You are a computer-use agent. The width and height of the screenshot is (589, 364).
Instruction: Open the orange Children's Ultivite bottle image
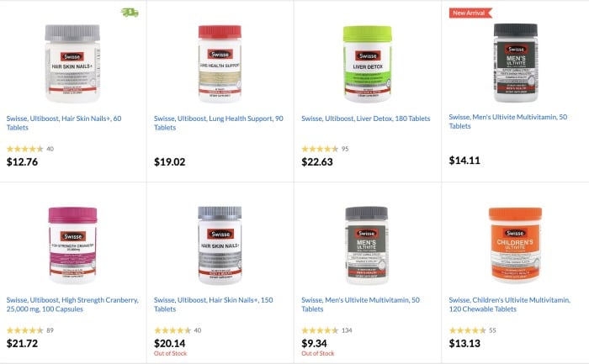[515, 245]
